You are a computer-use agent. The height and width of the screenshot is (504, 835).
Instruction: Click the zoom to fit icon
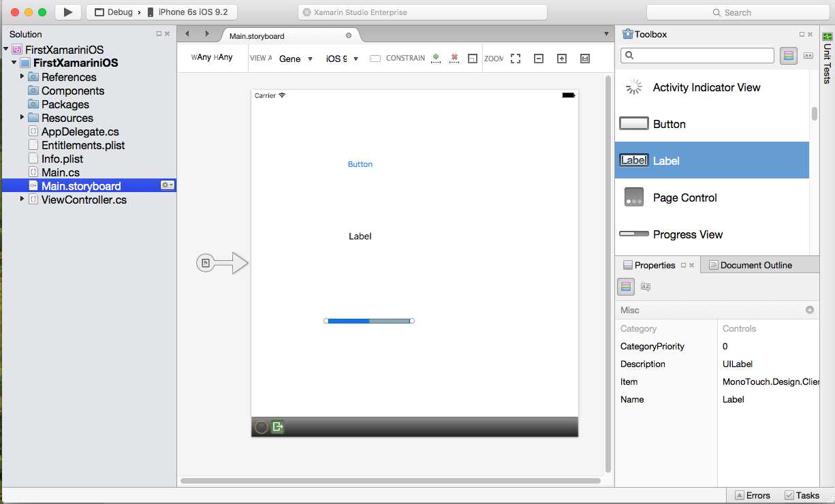516,59
